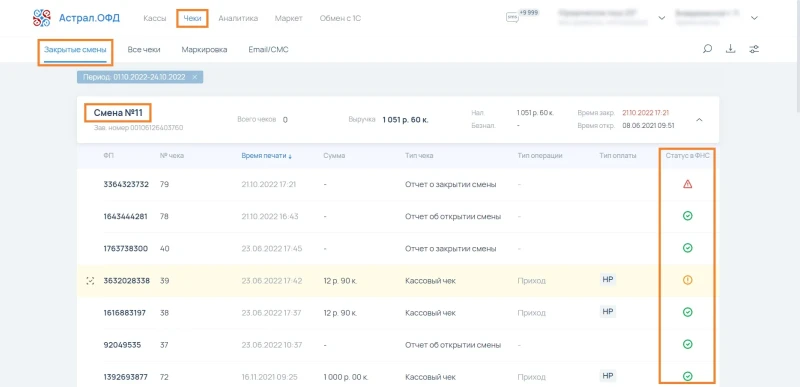Screen dimensions: 800x387
Task: Click the Тип оплаты column header
Action: (618, 156)
